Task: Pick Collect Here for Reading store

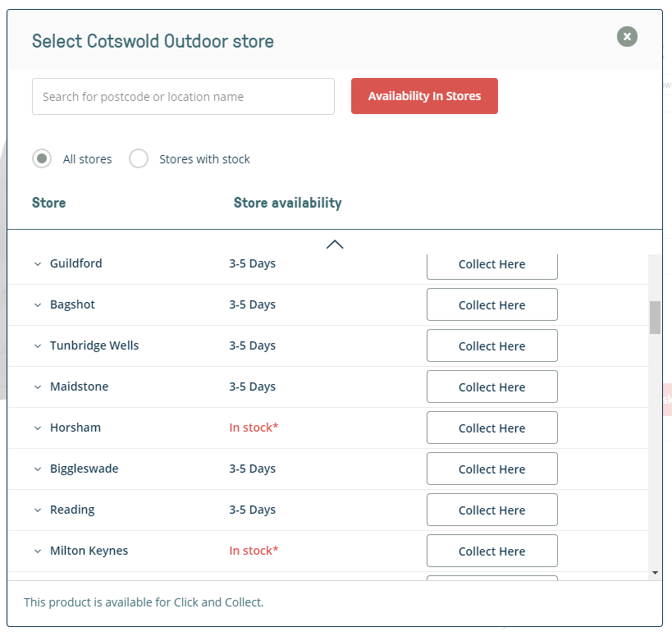Action: coord(491,510)
